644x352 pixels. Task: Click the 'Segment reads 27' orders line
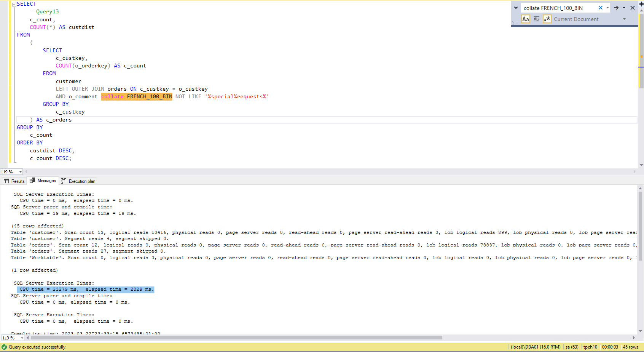click(88, 251)
